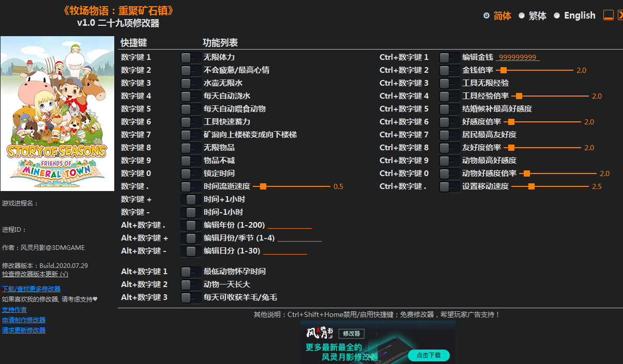Enable the 友好度倍率 toggle
623x364 pixels.
449,148
